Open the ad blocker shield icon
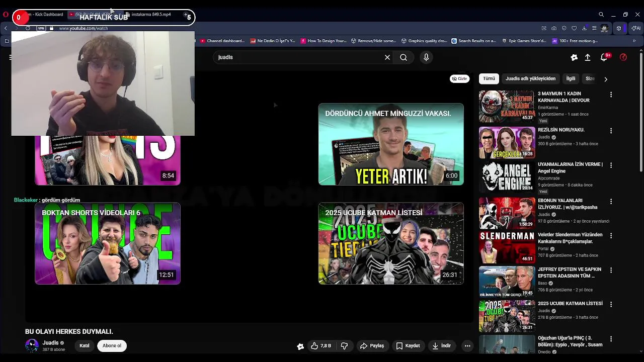 point(564,28)
